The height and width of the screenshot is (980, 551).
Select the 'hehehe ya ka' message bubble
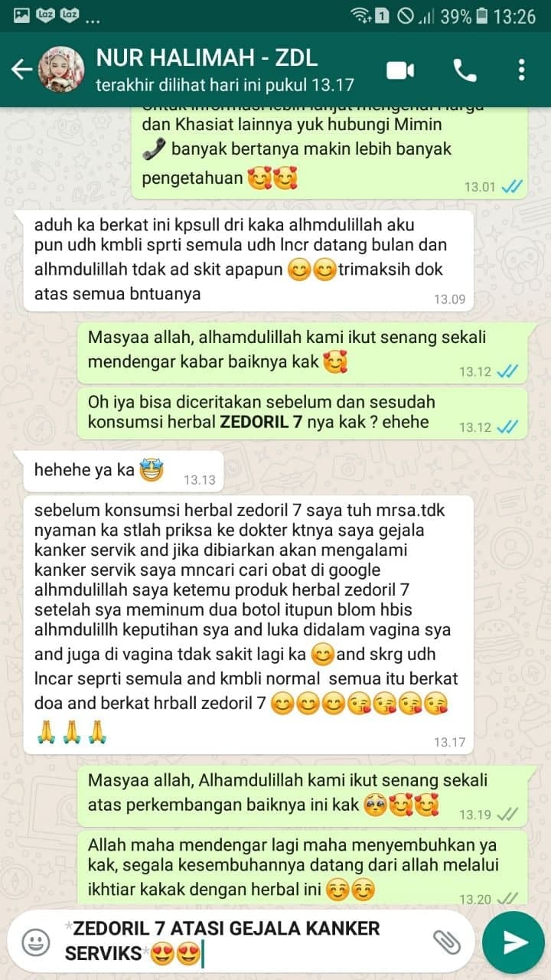click(x=123, y=472)
